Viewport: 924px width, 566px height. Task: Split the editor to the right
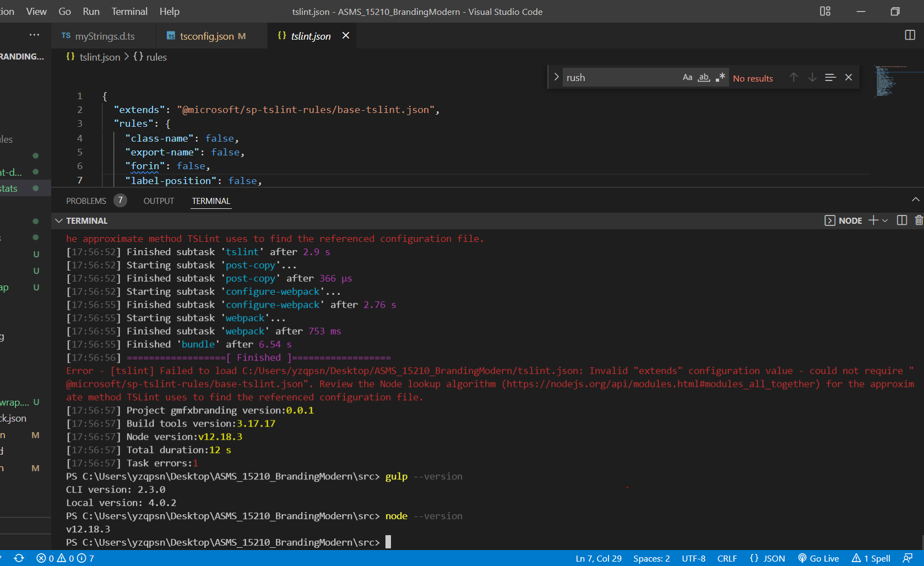pyautogui.click(x=910, y=35)
